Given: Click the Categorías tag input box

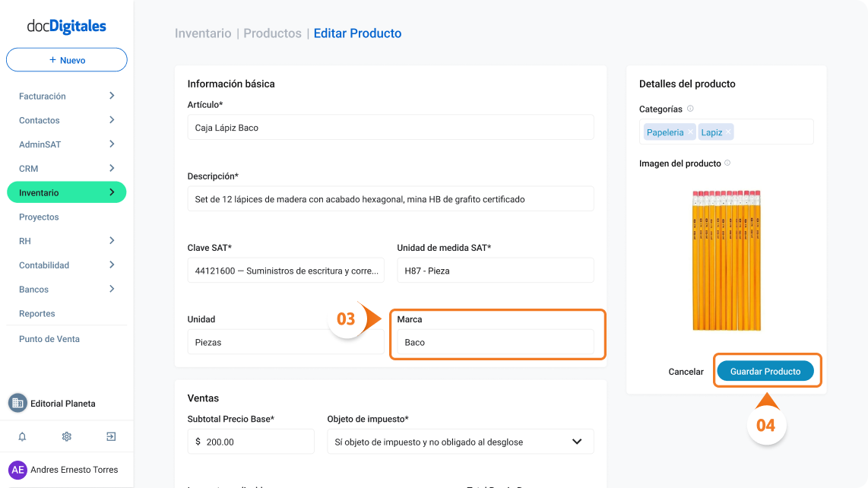Looking at the screenshot, I should pos(727,132).
